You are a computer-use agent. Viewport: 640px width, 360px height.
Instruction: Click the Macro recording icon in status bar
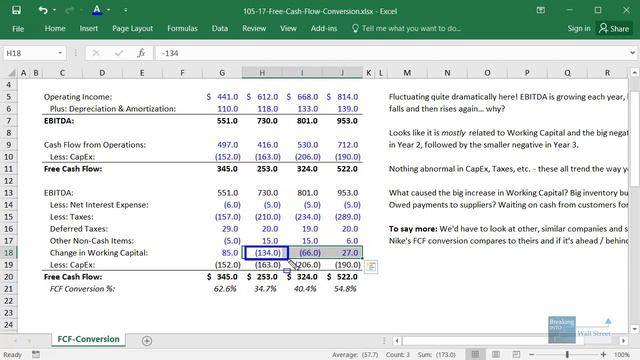tap(36, 354)
